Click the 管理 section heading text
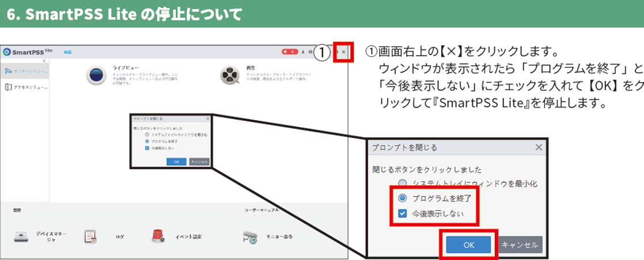This screenshot has width=644, height=260. click(17, 210)
